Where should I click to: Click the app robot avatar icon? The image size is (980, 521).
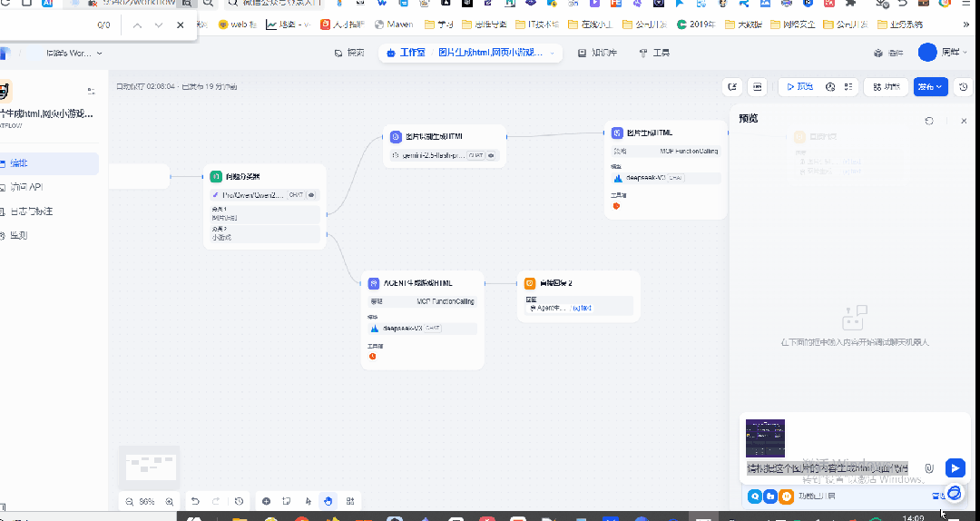pyautogui.click(x=5, y=92)
